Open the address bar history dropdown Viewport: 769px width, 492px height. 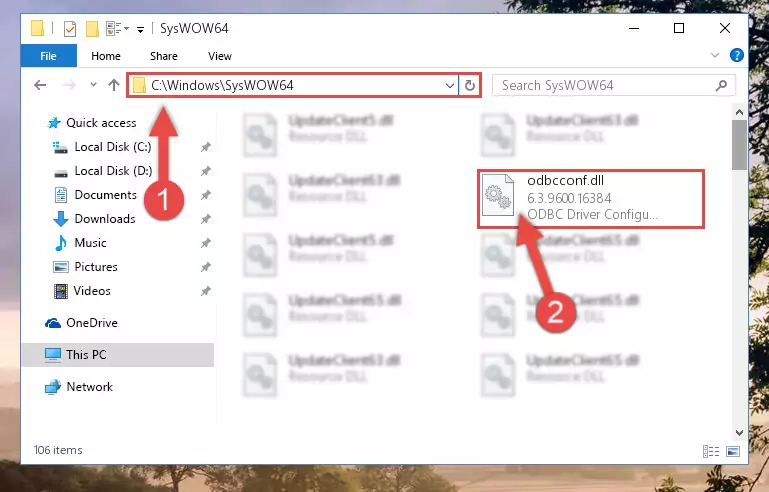(449, 86)
